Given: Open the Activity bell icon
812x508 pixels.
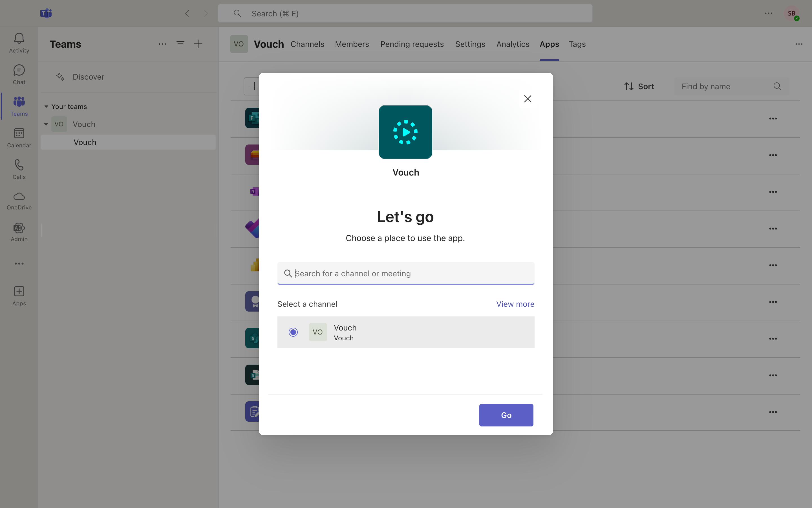Looking at the screenshot, I should click(x=19, y=43).
